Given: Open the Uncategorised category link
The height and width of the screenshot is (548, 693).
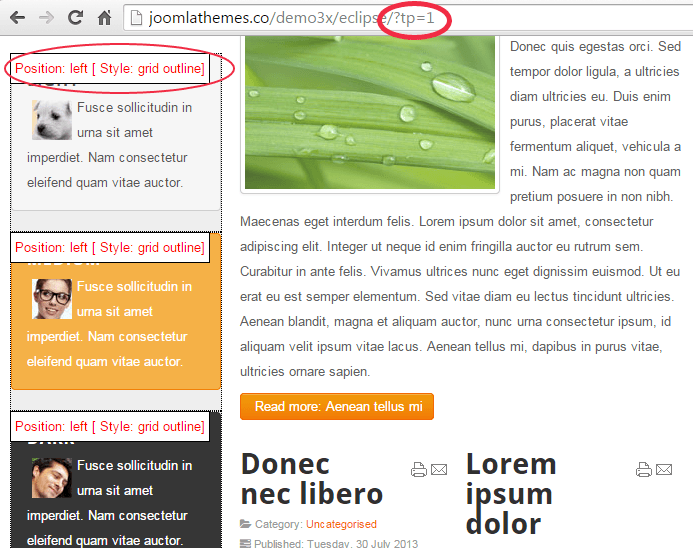Looking at the screenshot, I should [x=341, y=524].
